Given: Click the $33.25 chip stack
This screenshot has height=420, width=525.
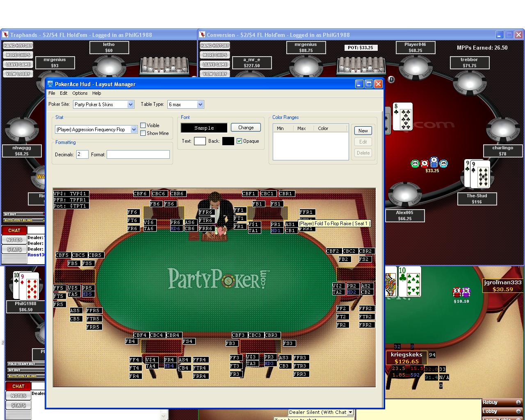Looking at the screenshot, I should click(429, 164).
